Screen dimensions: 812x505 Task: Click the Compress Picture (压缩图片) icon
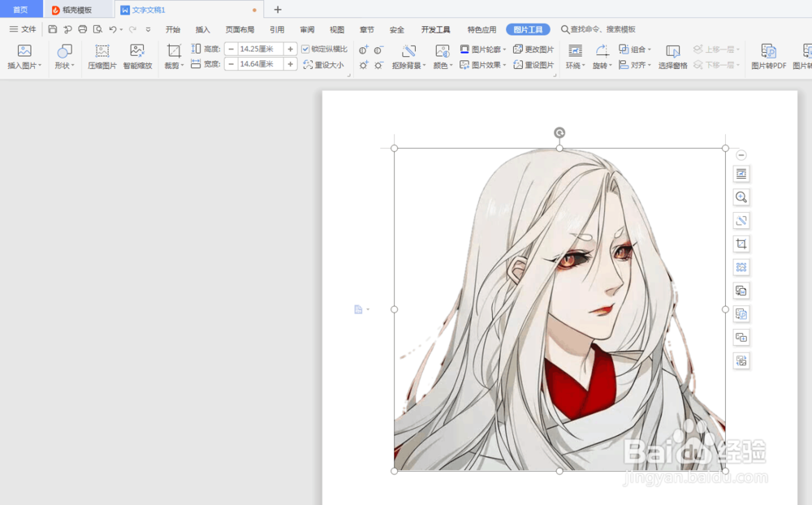(x=102, y=50)
